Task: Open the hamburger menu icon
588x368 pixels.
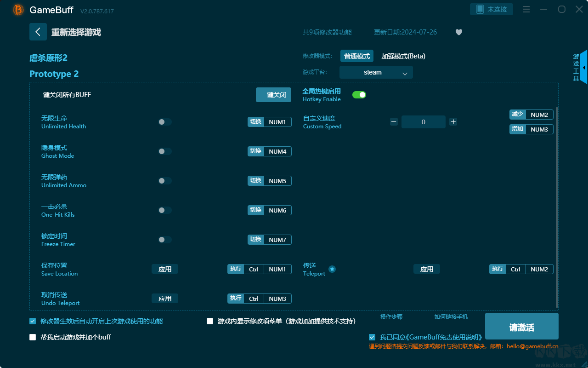Action: tap(526, 9)
